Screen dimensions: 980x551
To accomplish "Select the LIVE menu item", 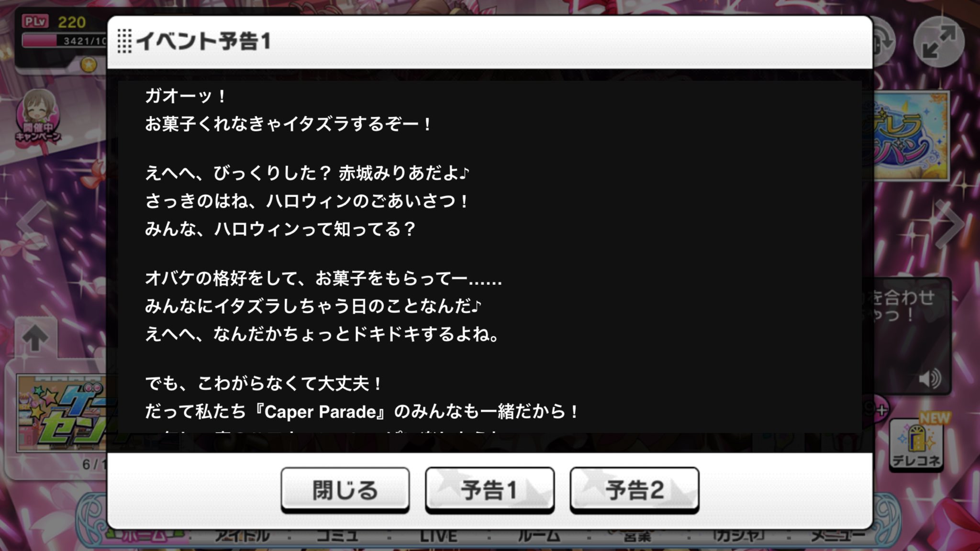I will (x=438, y=536).
